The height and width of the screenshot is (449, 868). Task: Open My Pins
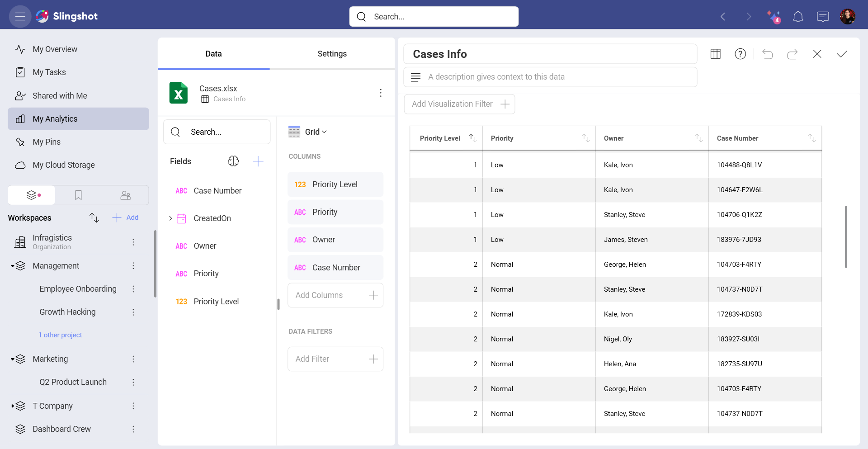(78, 142)
